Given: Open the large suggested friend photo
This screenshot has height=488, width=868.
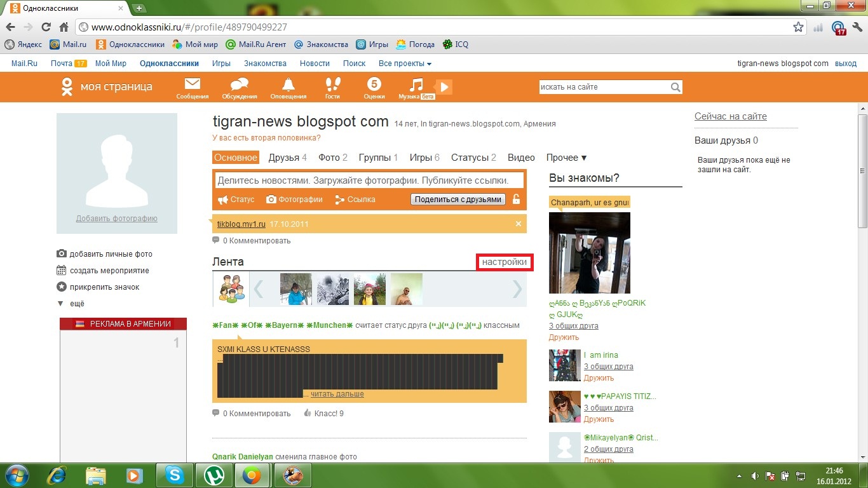Looking at the screenshot, I should pos(590,253).
